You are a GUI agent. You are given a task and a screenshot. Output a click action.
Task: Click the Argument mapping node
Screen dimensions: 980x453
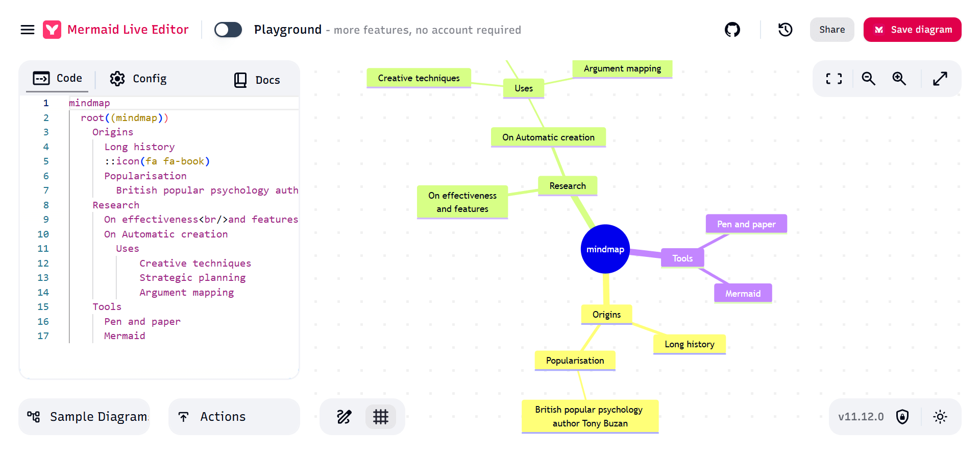[622, 69]
